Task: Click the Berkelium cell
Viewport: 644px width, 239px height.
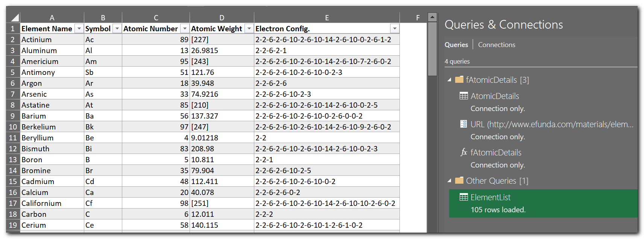Action: tap(52, 127)
